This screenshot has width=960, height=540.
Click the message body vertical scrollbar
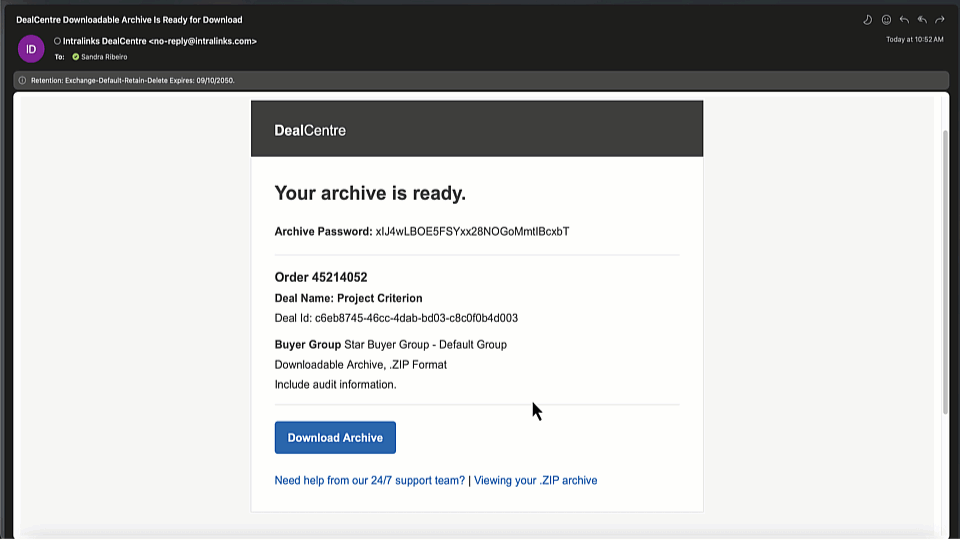[x=945, y=271]
